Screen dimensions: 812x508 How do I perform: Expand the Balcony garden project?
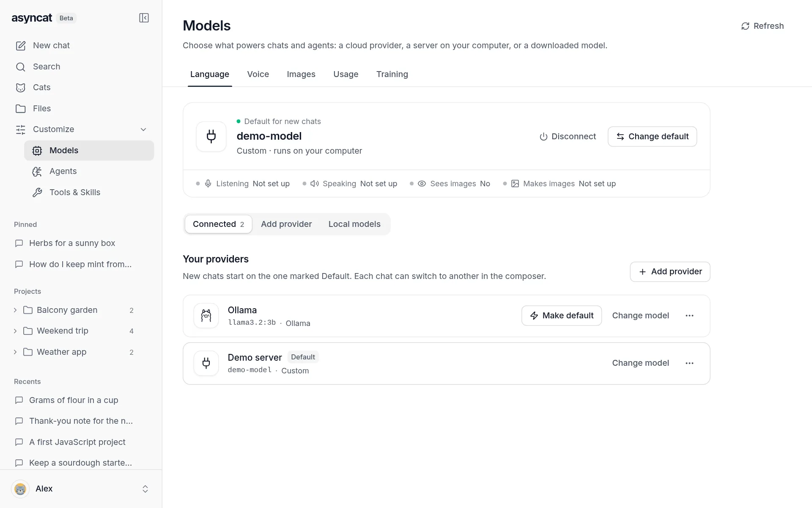pyautogui.click(x=15, y=310)
